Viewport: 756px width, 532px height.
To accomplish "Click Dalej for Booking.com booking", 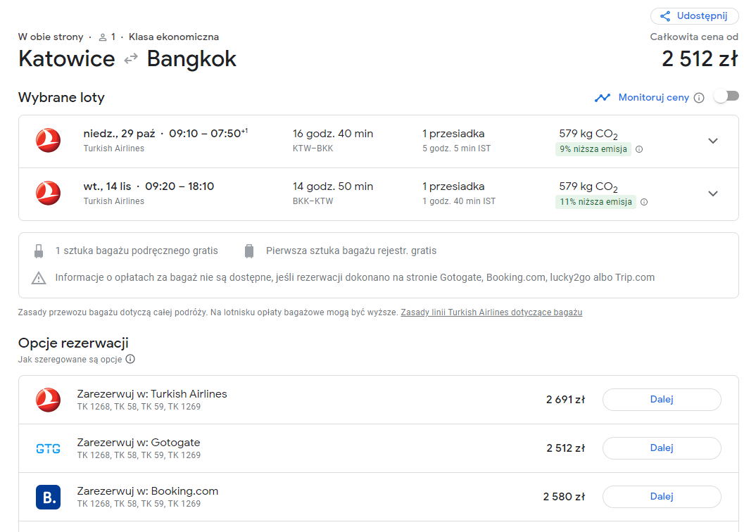I will [x=662, y=497].
